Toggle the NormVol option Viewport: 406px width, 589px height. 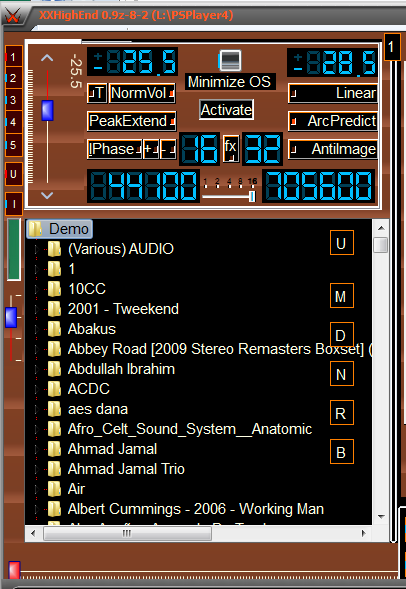(142, 93)
